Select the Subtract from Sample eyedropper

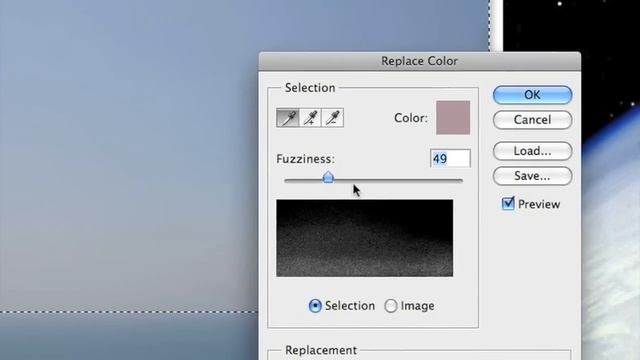[x=333, y=118]
